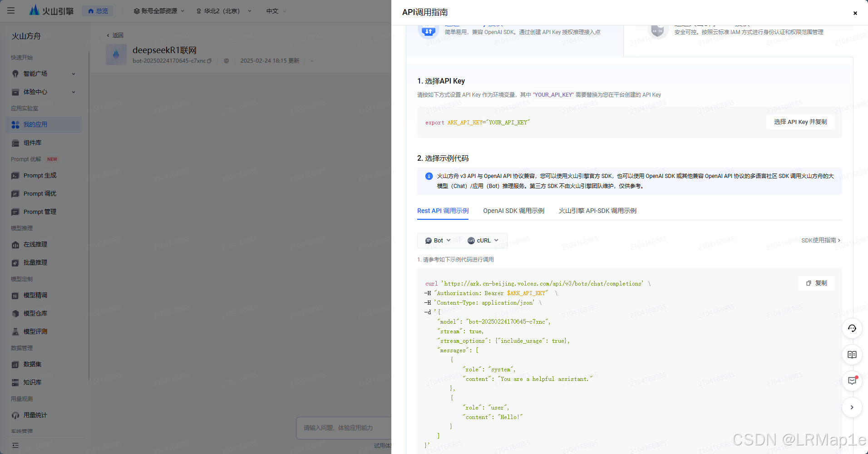This screenshot has height=454, width=868.
Task: Click the 模型仓库 icon
Action: point(15,314)
